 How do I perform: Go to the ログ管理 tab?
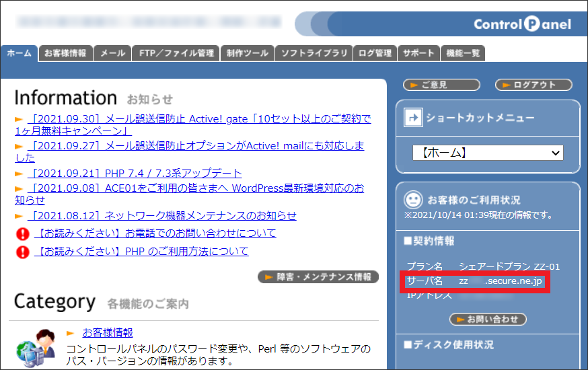(375, 53)
